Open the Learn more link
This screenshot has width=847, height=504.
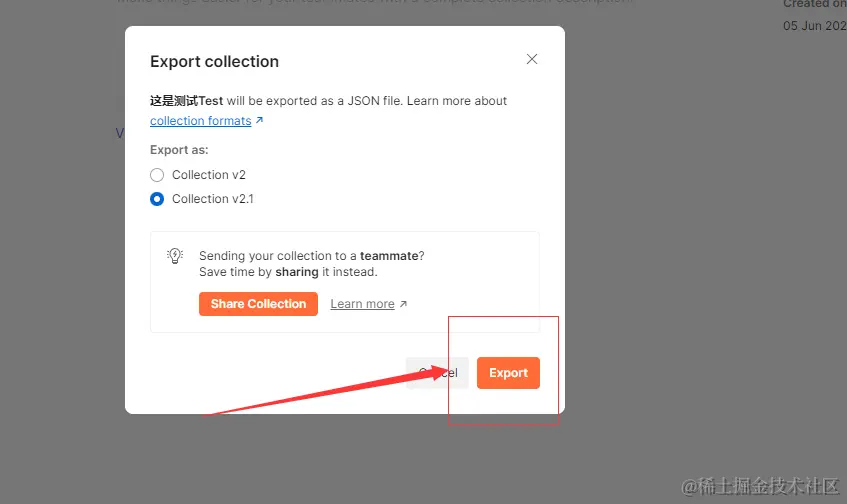362,304
